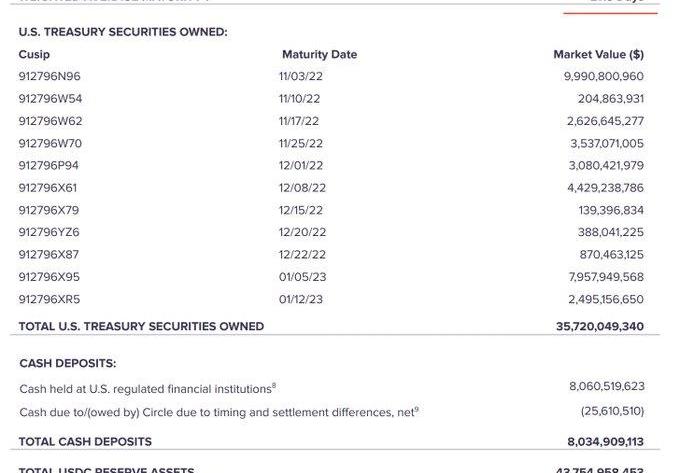680x473 pixels.
Task: Click market value 3,537,071,005
Action: coord(606,143)
